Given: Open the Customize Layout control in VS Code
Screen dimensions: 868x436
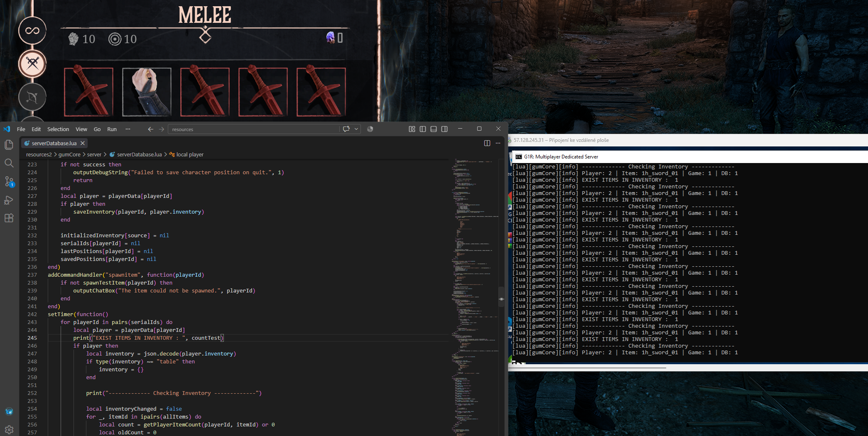Looking at the screenshot, I should 412,129.
